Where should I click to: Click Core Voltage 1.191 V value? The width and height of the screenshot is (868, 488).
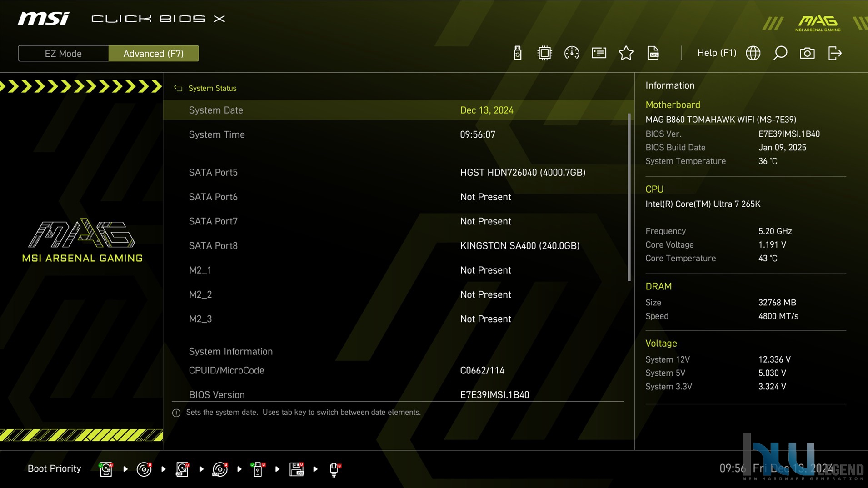(772, 245)
